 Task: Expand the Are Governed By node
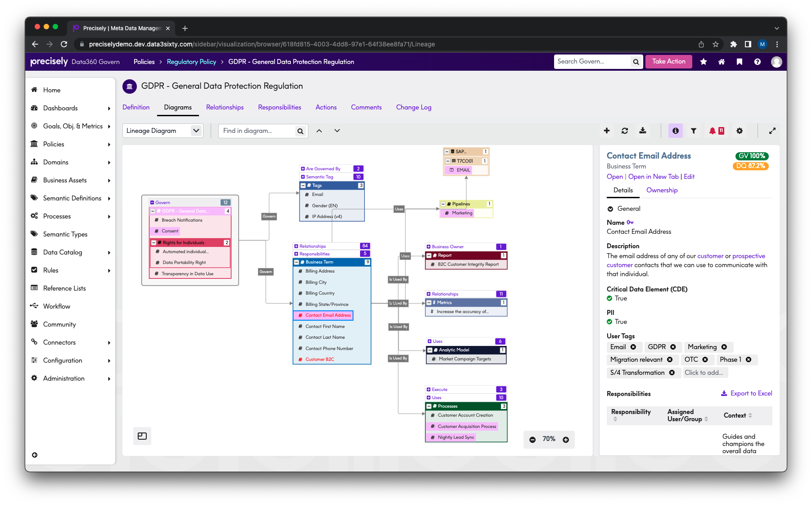click(x=302, y=168)
